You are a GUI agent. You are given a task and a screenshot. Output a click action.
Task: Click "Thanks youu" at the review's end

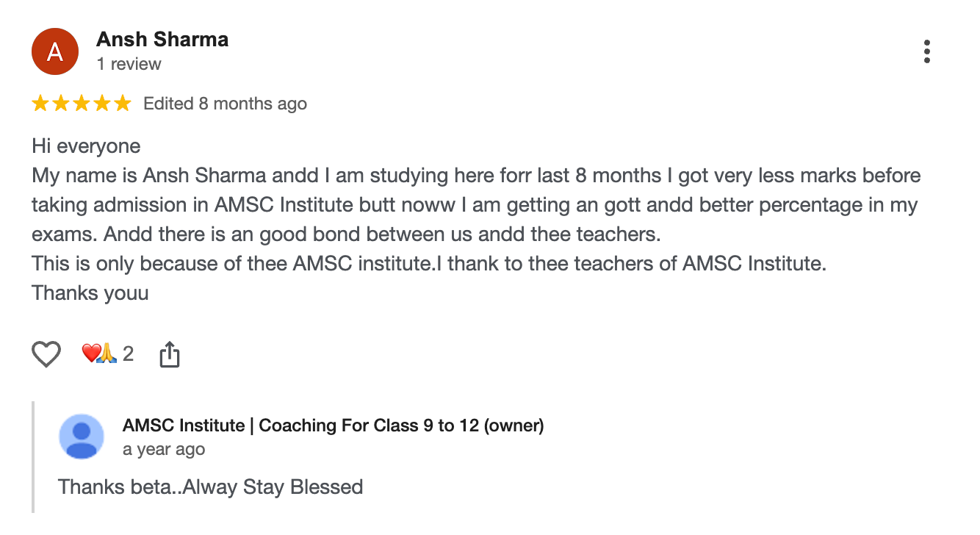pyautogui.click(x=90, y=293)
